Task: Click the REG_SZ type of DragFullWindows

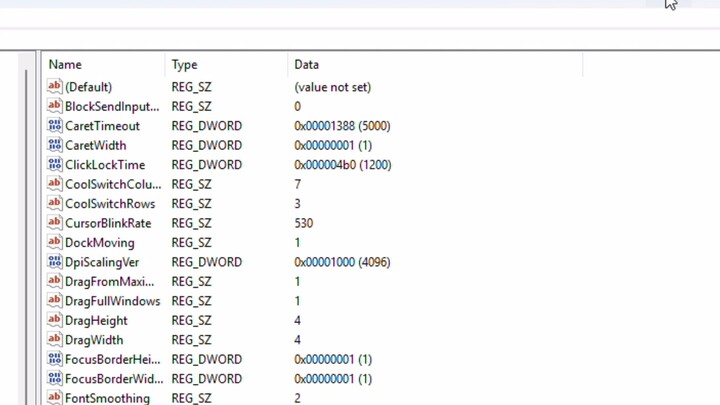Action: click(x=191, y=301)
